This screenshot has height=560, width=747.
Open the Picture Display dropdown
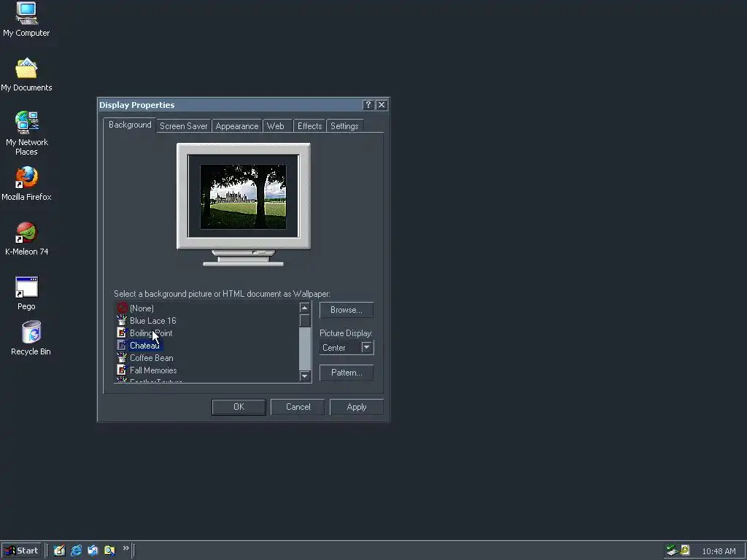click(x=366, y=347)
